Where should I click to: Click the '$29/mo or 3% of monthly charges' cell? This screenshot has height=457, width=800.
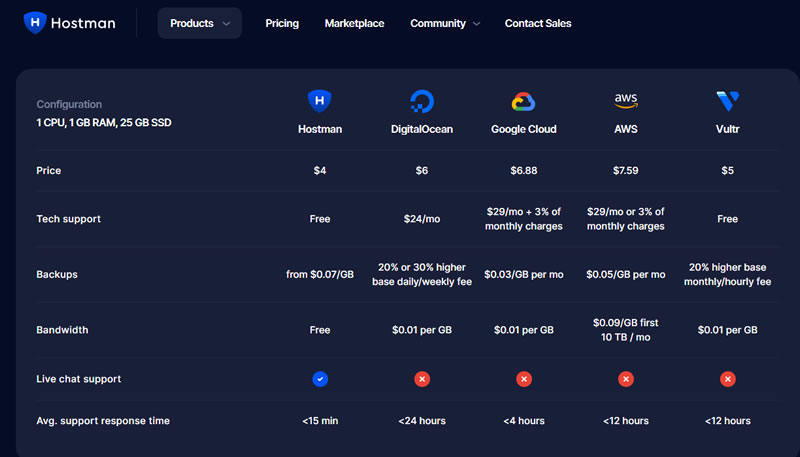[626, 219]
